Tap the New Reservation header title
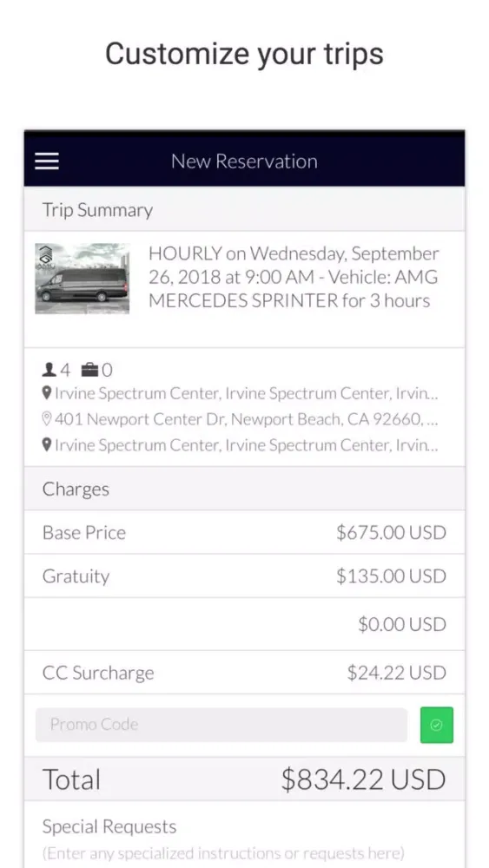Screen dimensions: 489x868 (x=244, y=161)
